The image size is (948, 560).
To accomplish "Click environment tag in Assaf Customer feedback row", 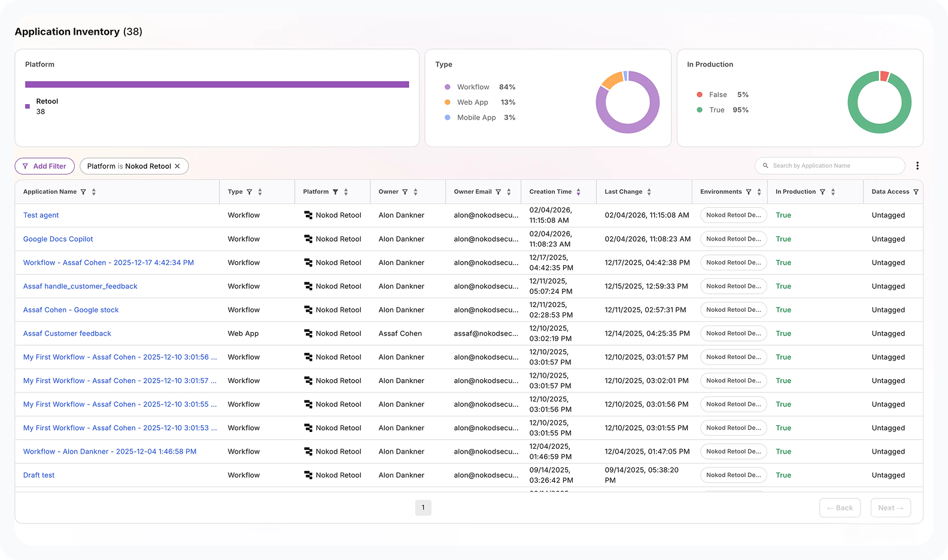I will 734,333.
